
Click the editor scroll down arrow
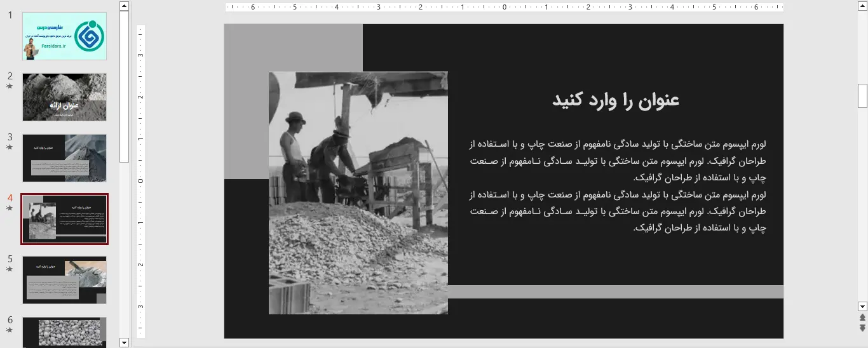point(862,305)
